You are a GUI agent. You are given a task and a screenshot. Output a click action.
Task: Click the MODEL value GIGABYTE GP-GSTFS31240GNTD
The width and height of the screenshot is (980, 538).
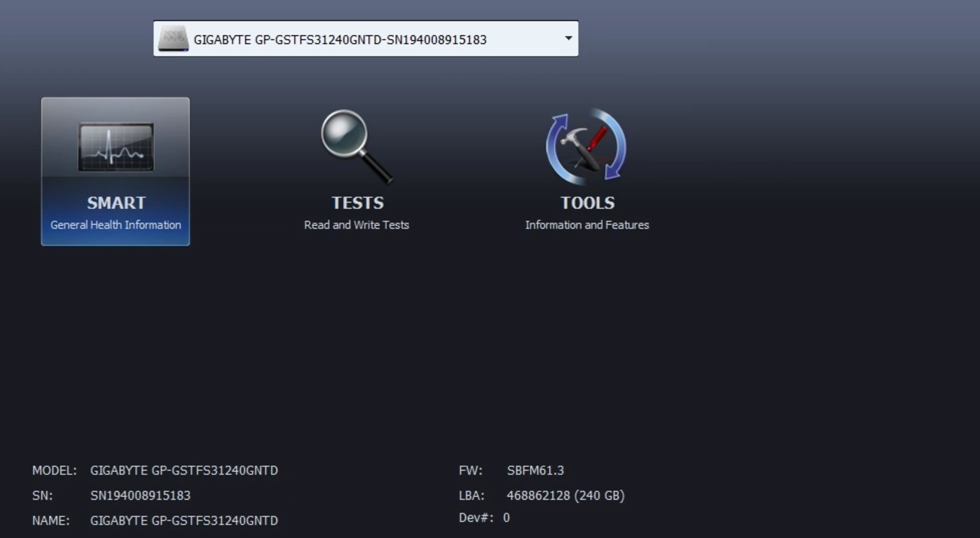(184, 471)
